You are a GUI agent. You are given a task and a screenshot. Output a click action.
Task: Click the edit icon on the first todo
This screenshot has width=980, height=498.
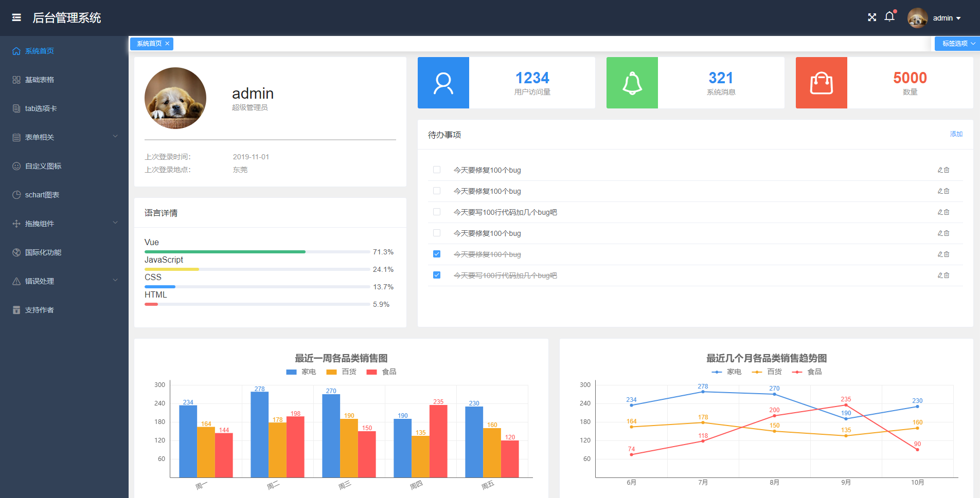[x=940, y=170]
